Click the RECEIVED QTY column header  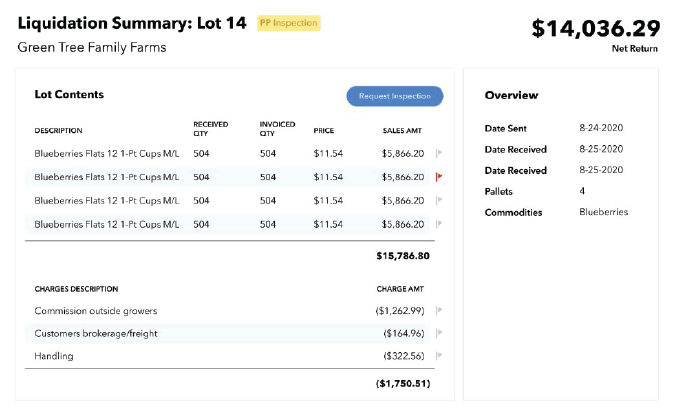pos(210,129)
